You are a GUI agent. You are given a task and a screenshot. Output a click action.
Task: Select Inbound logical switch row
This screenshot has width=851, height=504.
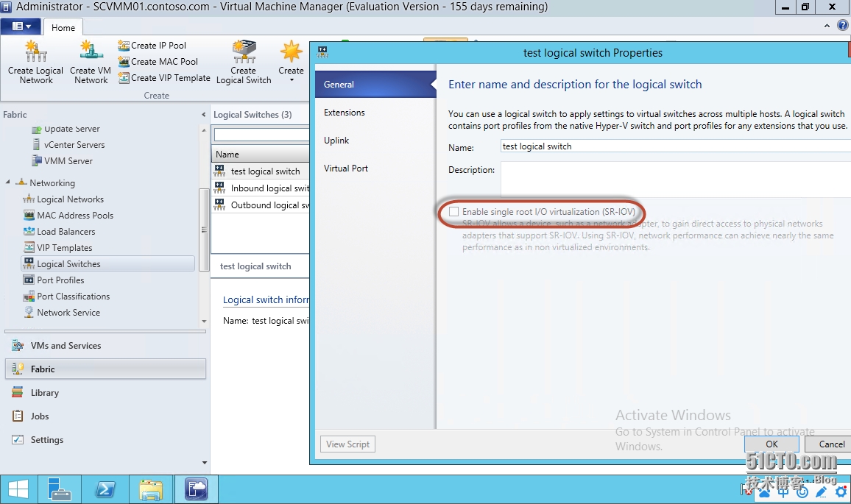click(261, 188)
